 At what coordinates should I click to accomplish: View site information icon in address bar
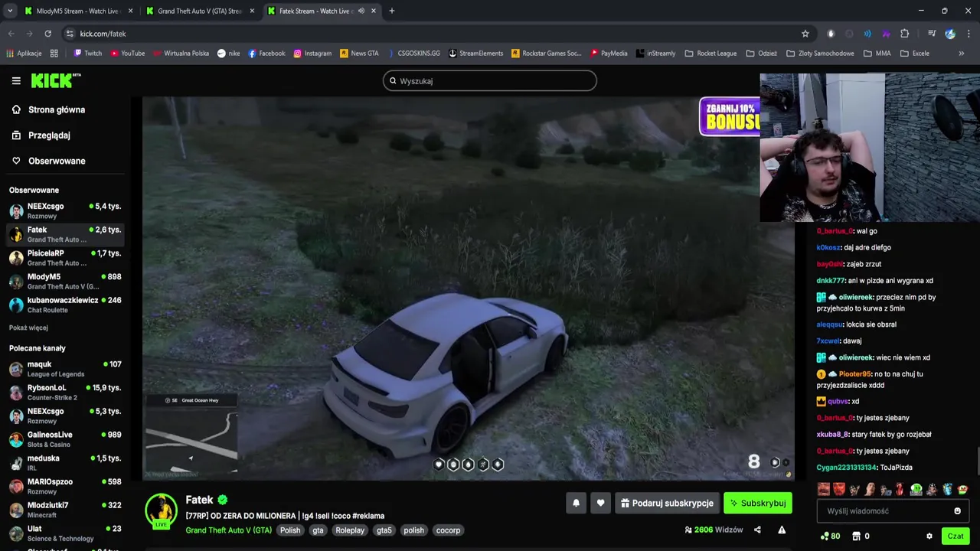pos(70,34)
